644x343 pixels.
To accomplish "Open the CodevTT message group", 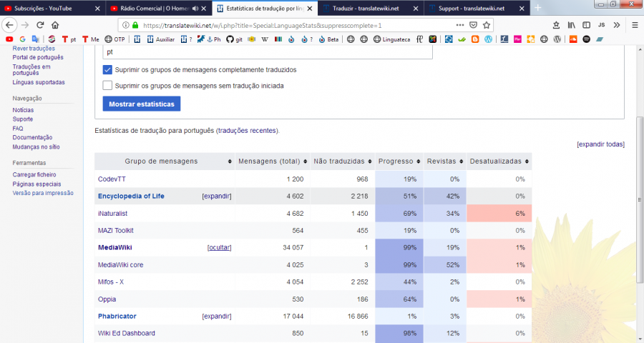I will click(x=112, y=179).
